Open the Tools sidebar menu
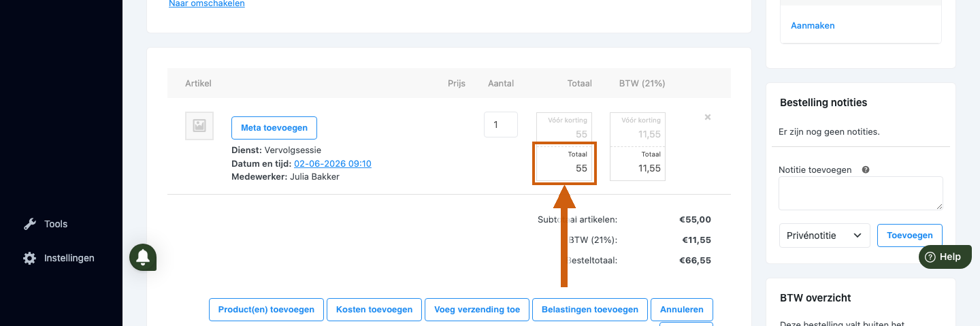Screen dimensions: 980x326 pos(56,224)
